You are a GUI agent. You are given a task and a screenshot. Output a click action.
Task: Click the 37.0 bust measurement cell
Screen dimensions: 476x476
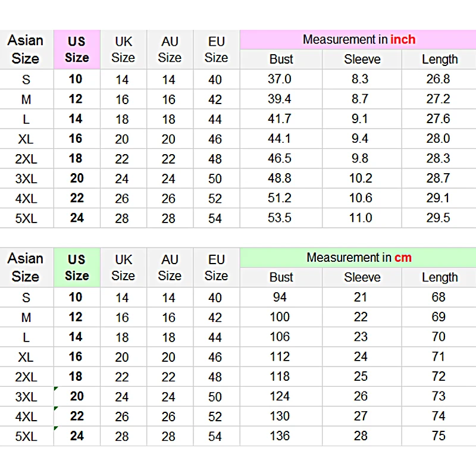pos(280,79)
